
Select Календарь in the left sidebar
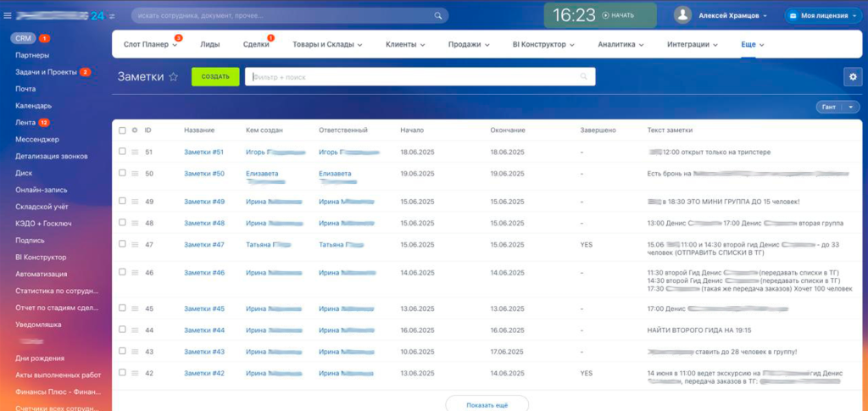click(34, 106)
